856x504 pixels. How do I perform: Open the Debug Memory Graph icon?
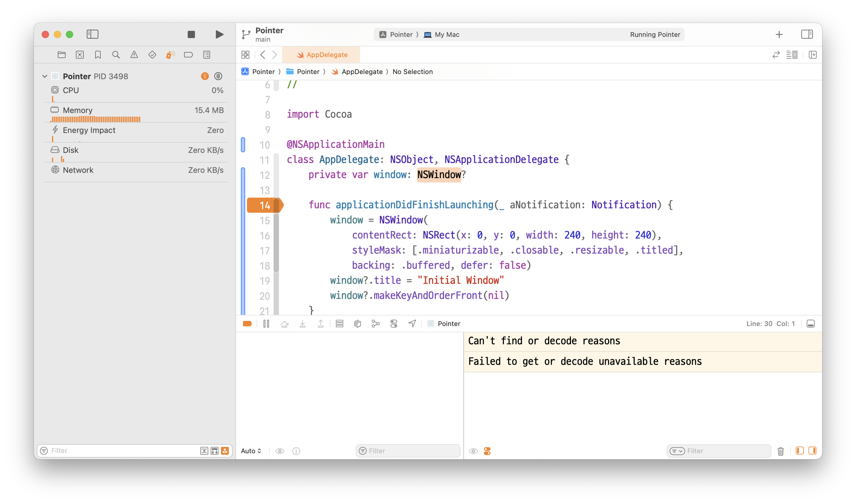(375, 324)
